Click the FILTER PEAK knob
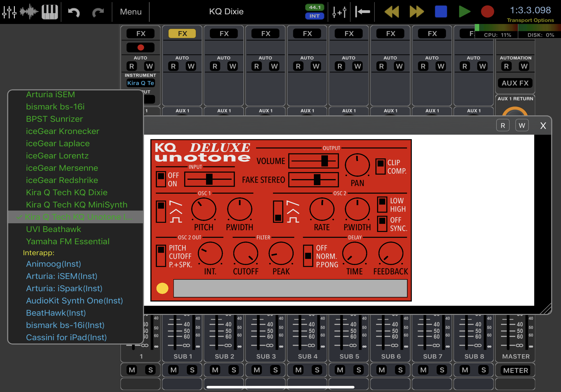 pos(281,253)
